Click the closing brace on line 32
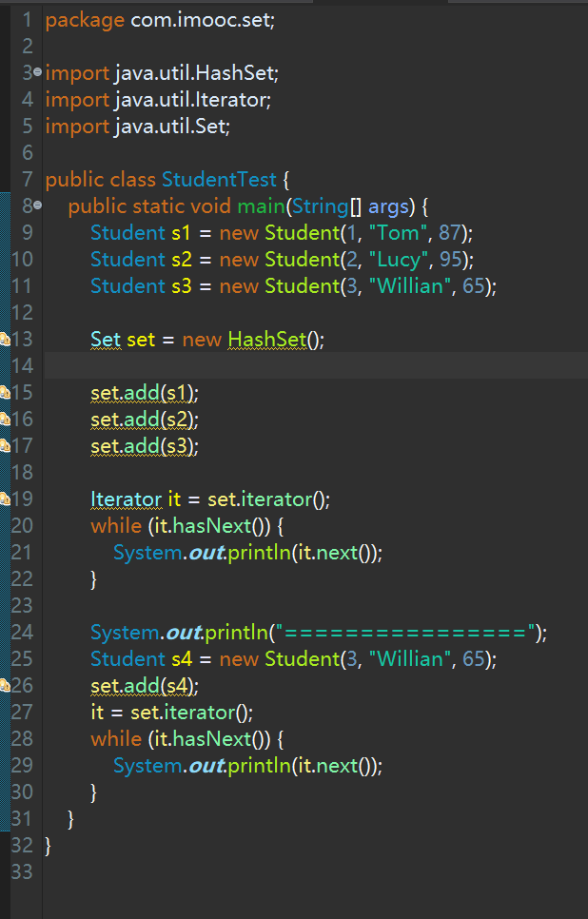Viewport: 588px width, 919px height. 49,847
